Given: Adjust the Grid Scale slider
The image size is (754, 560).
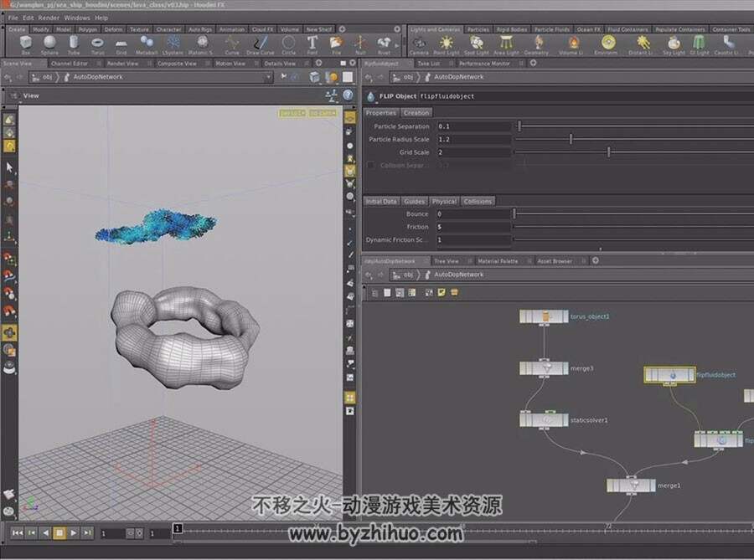Looking at the screenshot, I should click(x=609, y=152).
